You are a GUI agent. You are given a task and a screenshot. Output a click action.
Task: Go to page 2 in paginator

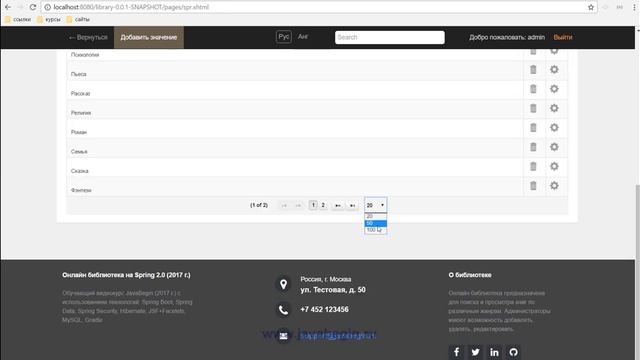(323, 205)
